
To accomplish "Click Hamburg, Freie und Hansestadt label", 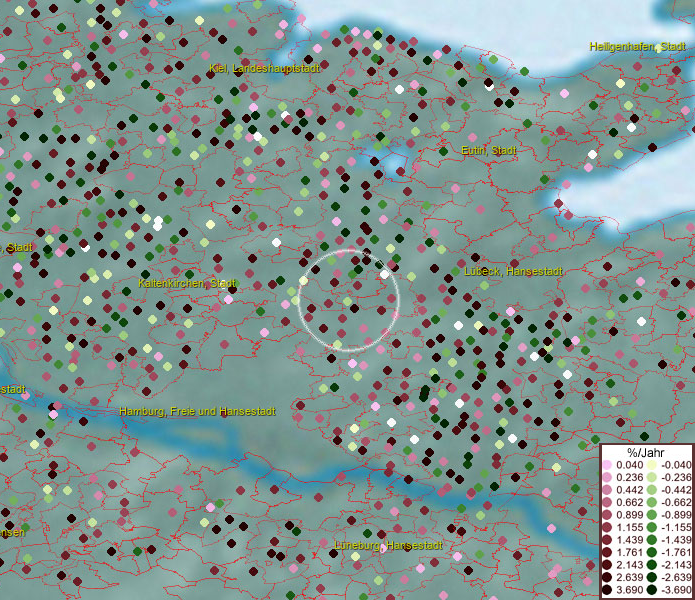I will pos(198,412).
